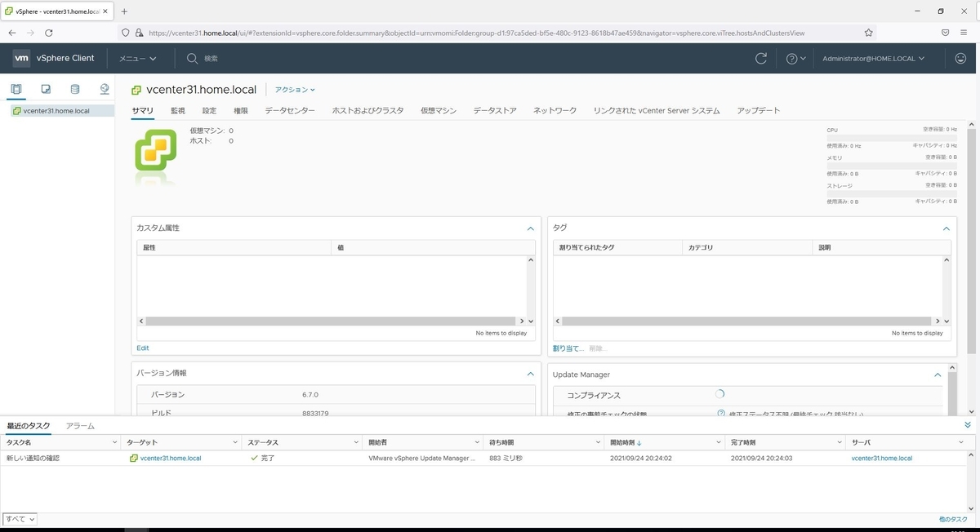Open the help question-mark menu
The image size is (980, 532).
(x=795, y=58)
